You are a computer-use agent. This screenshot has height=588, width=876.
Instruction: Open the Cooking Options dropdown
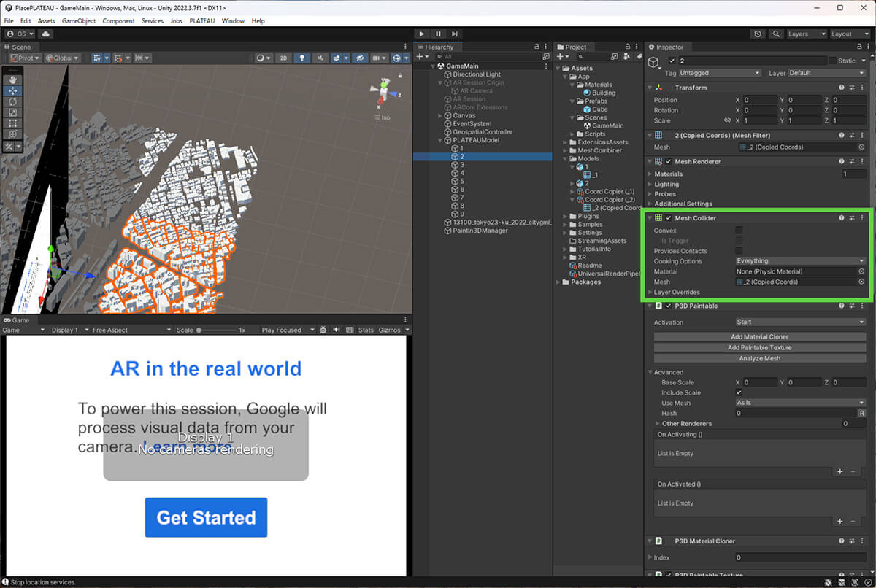click(x=800, y=260)
